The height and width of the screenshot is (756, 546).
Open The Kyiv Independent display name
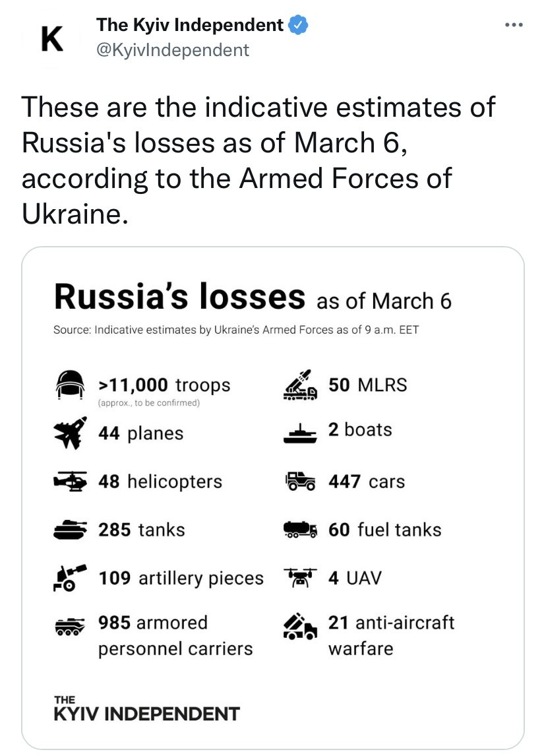pos(190,26)
